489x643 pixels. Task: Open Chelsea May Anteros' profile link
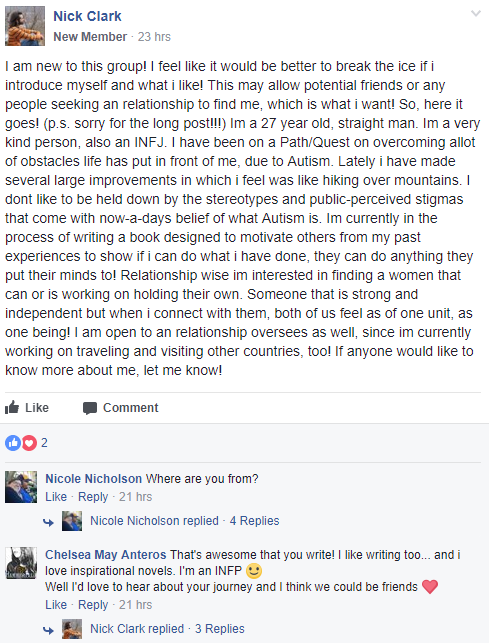tap(106, 555)
